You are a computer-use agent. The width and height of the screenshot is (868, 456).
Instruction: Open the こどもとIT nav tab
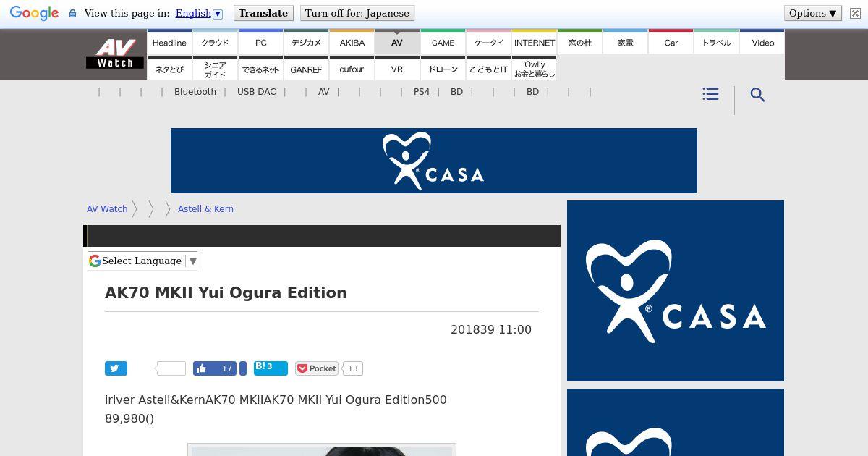[x=488, y=69]
